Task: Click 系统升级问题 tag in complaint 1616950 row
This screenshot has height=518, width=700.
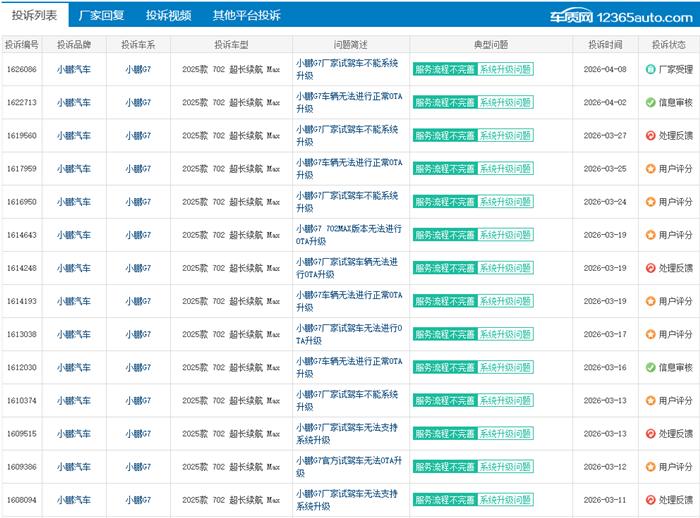Action: [505, 202]
